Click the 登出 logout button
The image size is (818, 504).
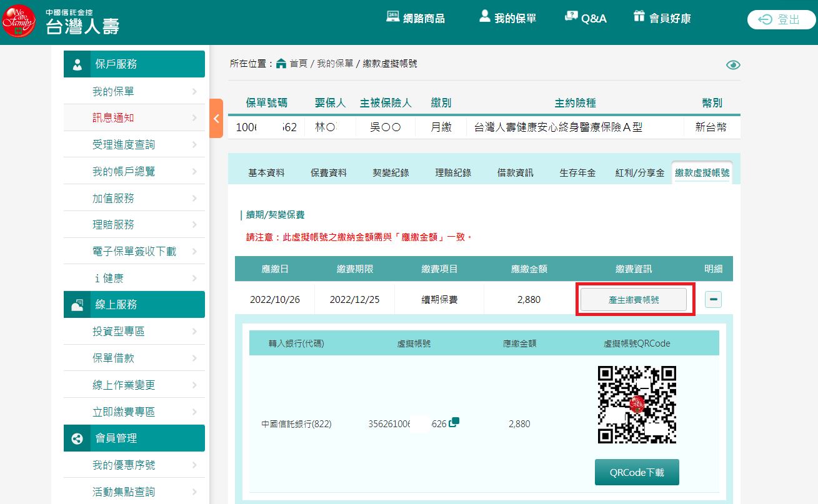(x=781, y=20)
